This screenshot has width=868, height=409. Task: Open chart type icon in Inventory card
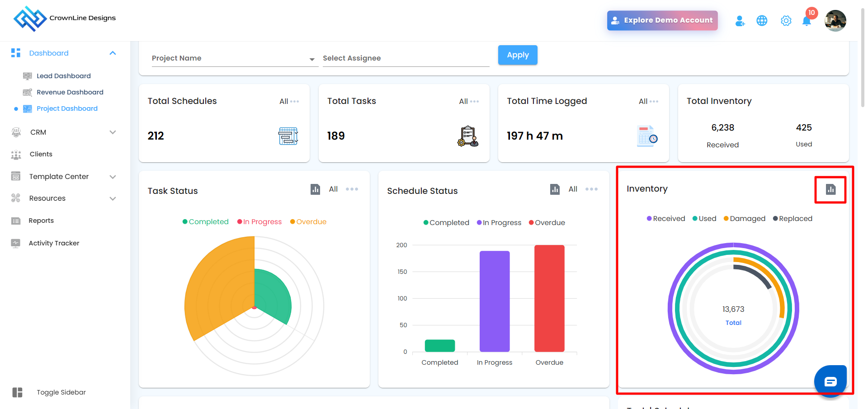pyautogui.click(x=830, y=189)
